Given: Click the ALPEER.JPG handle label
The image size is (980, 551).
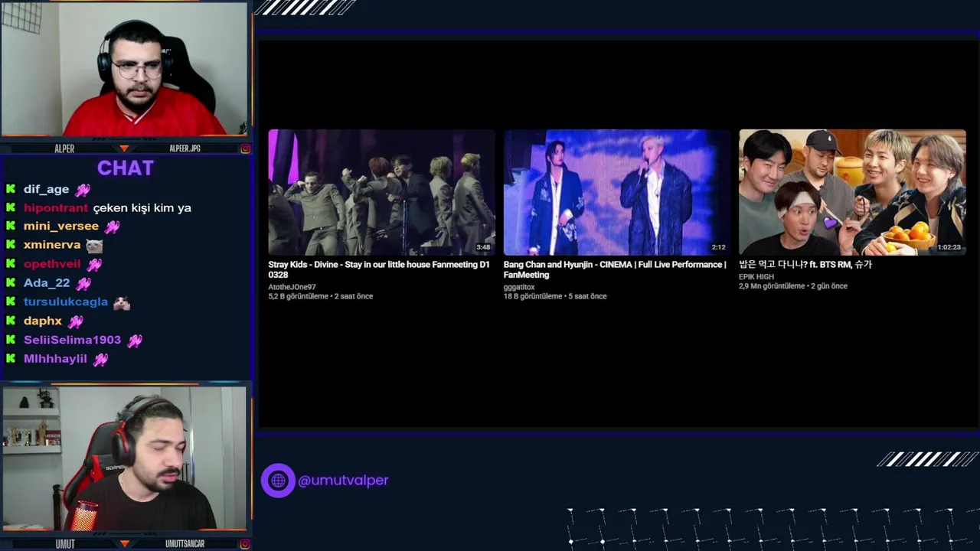Looking at the screenshot, I should (x=185, y=148).
